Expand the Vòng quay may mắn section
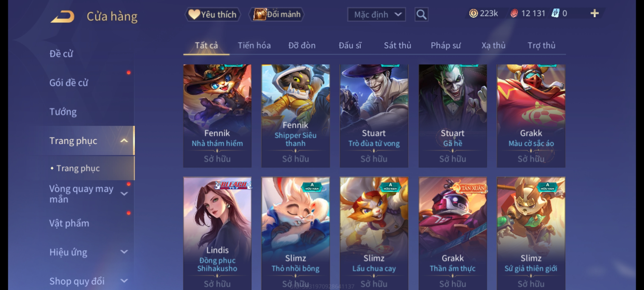This screenshot has height=290, width=644. [124, 194]
